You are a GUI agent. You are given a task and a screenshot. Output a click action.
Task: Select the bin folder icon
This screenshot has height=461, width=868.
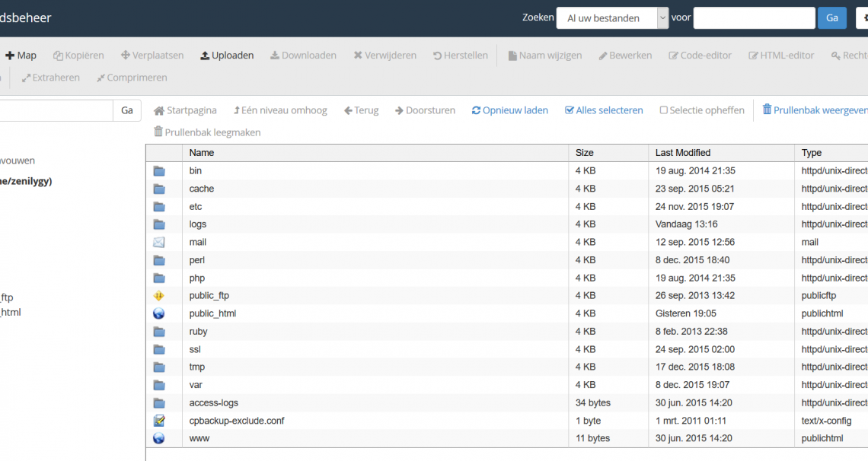pos(159,171)
